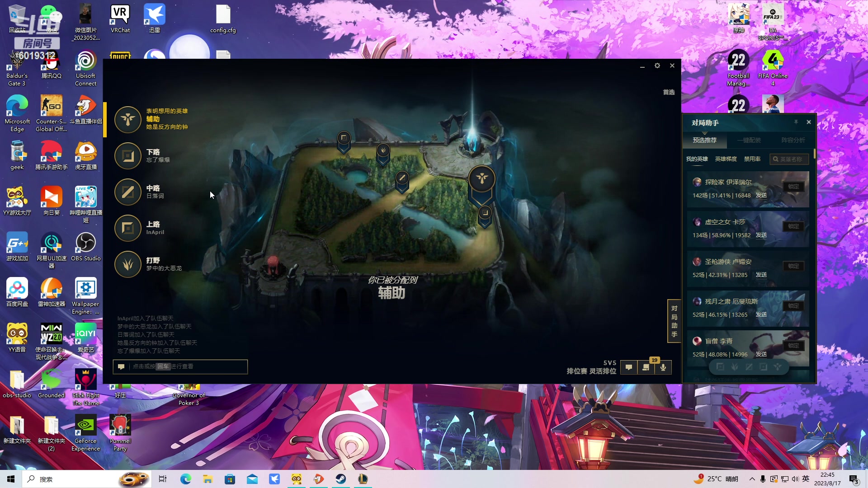Switch to the 一键配装 tab
Screen dimensions: 868x488
click(749, 140)
